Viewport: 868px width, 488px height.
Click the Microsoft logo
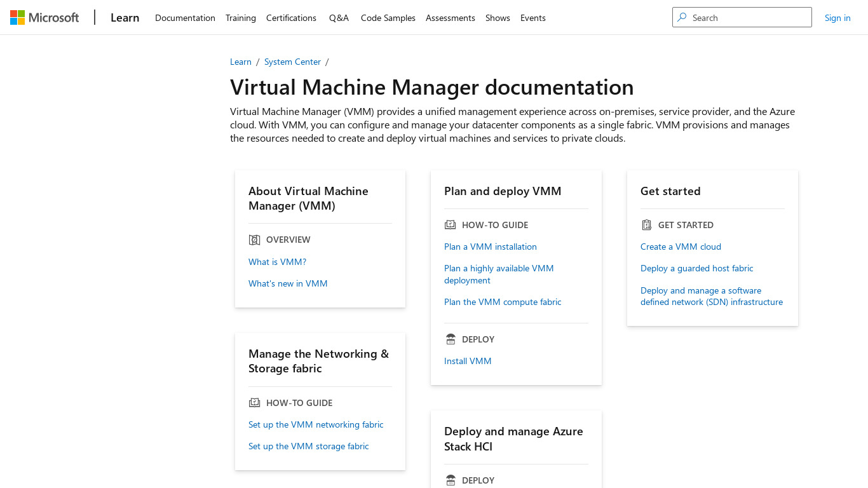coord(44,18)
